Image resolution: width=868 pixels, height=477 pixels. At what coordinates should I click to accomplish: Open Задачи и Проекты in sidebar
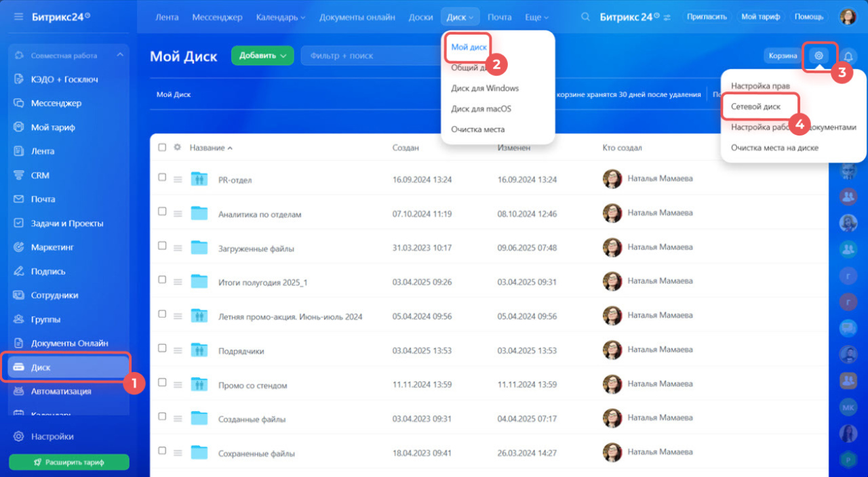point(68,224)
